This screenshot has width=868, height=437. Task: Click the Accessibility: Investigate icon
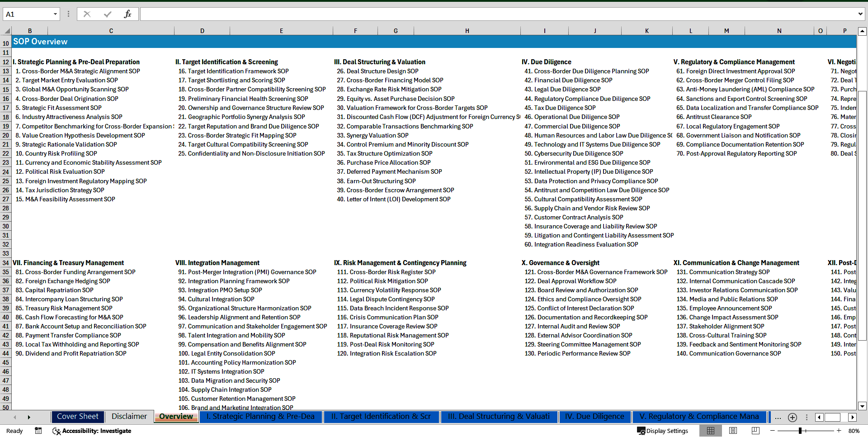coord(57,431)
